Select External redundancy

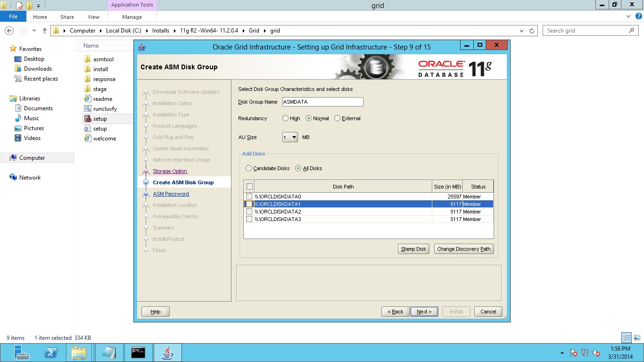tap(337, 118)
